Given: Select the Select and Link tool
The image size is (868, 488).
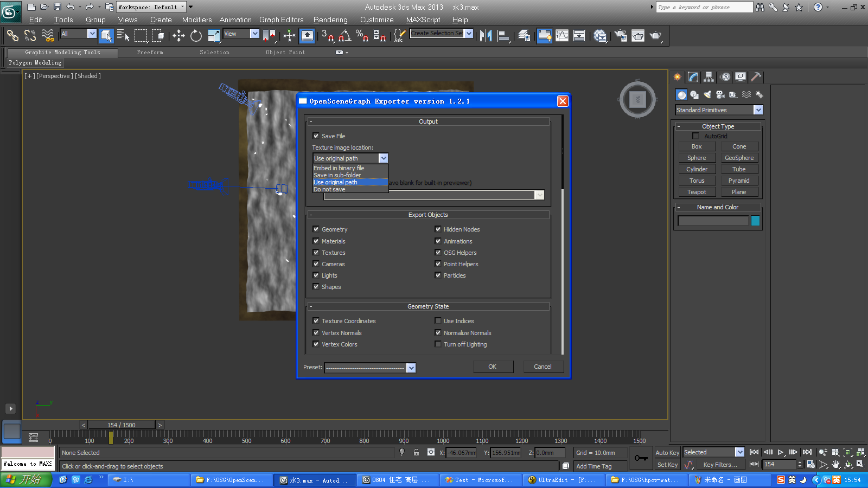Looking at the screenshot, I should click(12, 36).
